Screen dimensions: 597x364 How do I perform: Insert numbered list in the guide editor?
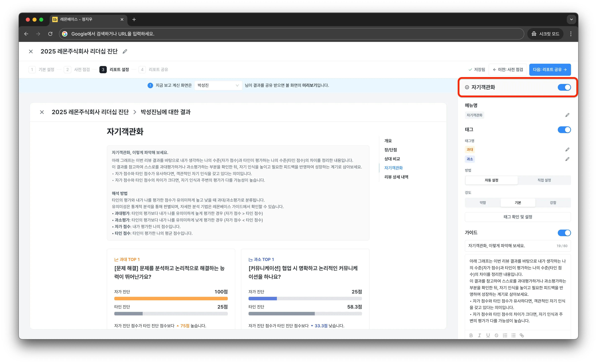(x=505, y=335)
